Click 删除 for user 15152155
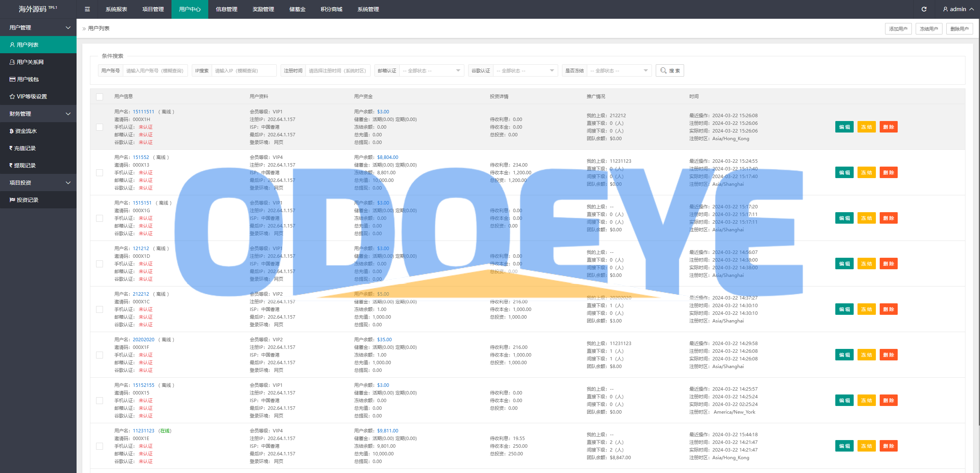Viewport: 980px width, 473px height. tap(889, 401)
